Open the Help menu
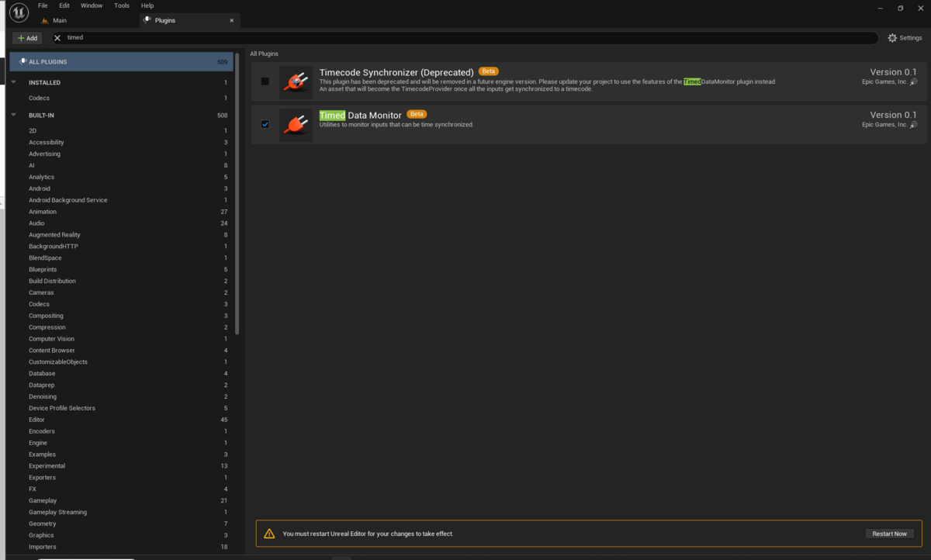The width and height of the screenshot is (931, 560). click(147, 5)
